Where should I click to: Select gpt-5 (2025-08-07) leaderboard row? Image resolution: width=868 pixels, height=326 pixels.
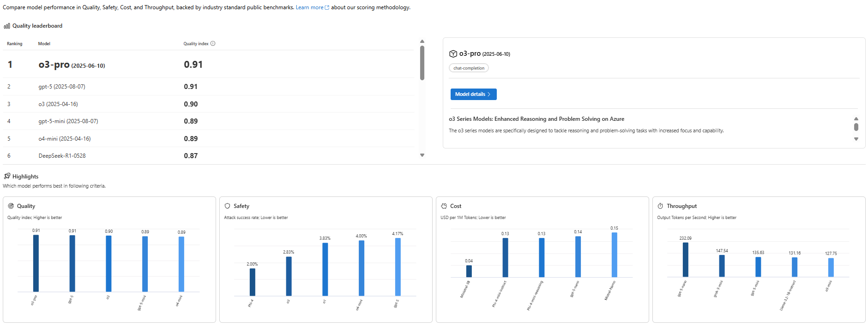click(x=62, y=87)
